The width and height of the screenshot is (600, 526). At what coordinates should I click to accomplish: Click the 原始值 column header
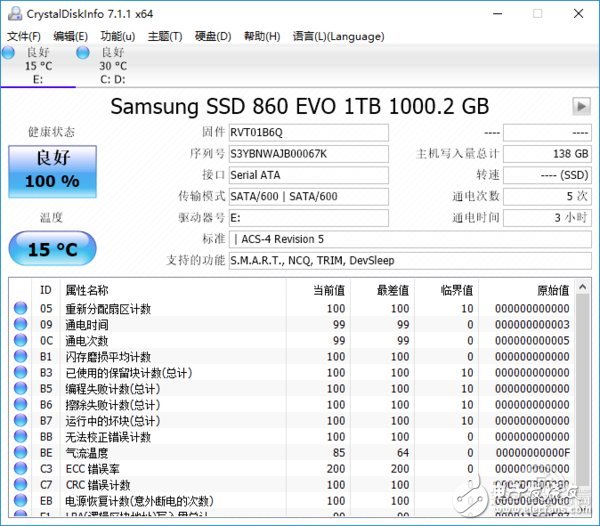tap(527, 290)
